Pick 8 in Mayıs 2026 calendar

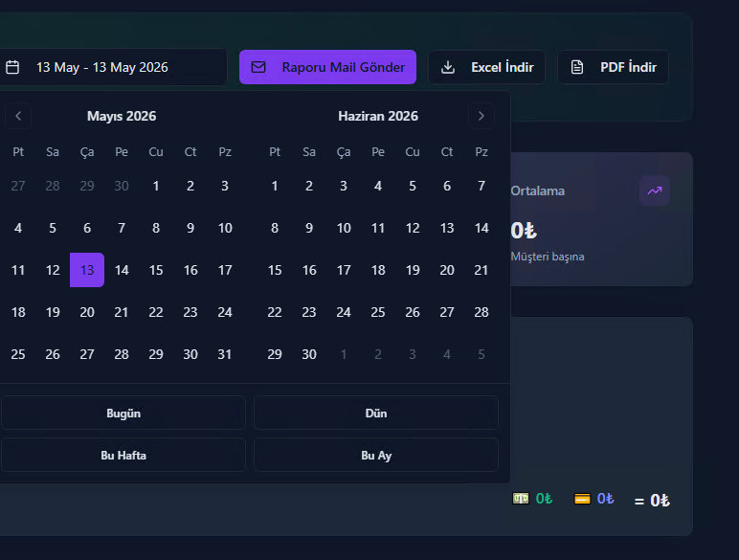point(156,228)
